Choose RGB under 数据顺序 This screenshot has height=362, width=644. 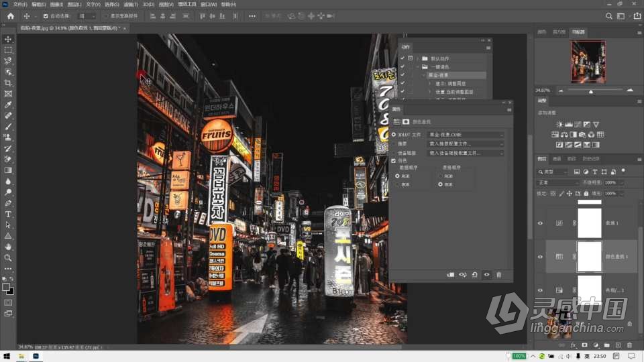(397, 176)
